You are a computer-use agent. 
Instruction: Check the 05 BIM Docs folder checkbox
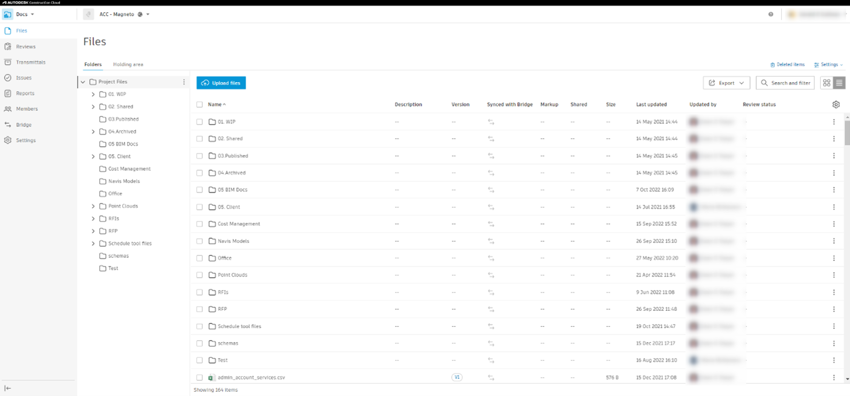point(199,190)
